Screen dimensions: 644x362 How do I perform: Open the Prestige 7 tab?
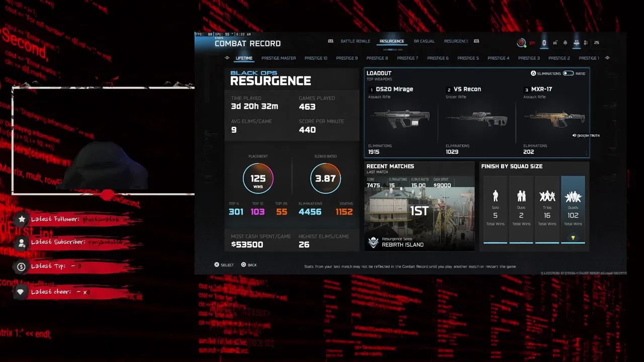(408, 58)
